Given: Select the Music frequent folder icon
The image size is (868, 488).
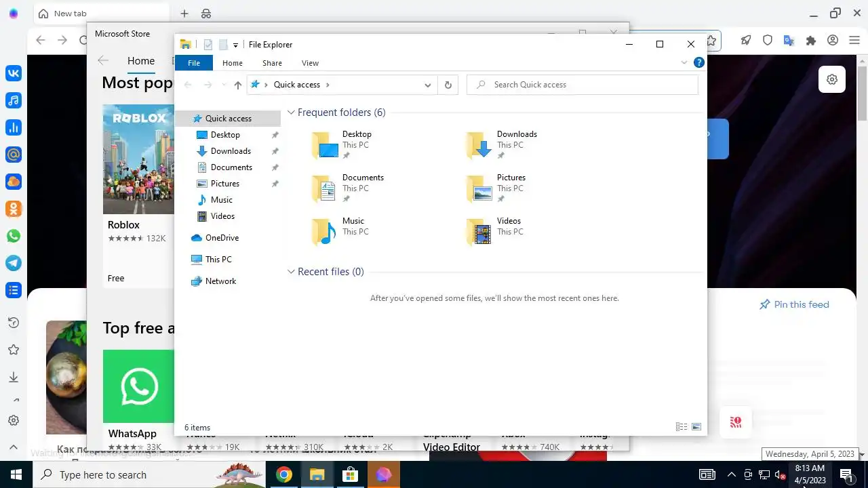Looking at the screenshot, I should (x=324, y=232).
